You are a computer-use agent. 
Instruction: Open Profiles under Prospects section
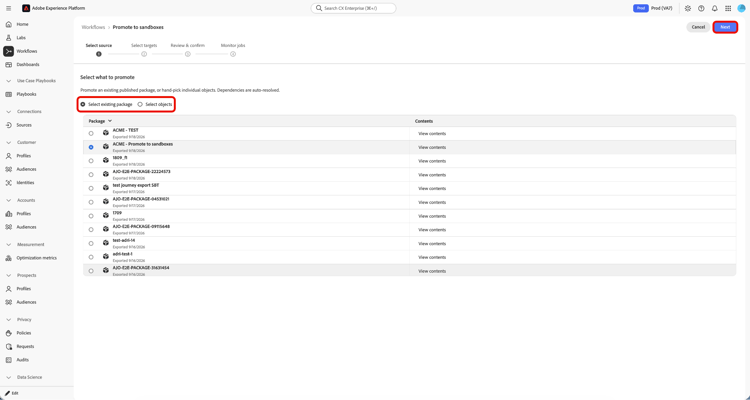(x=23, y=289)
